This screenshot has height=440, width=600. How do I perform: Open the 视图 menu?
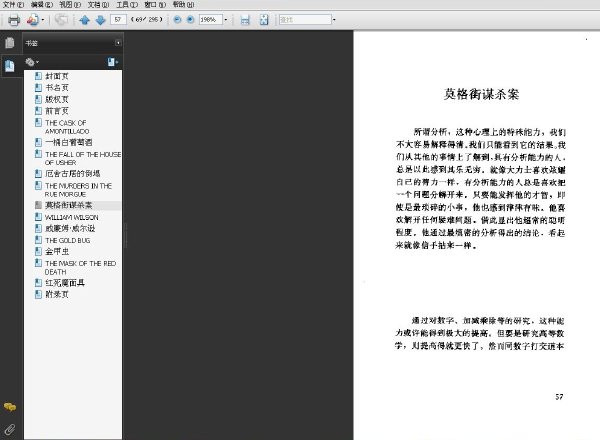pyautogui.click(x=70, y=5)
